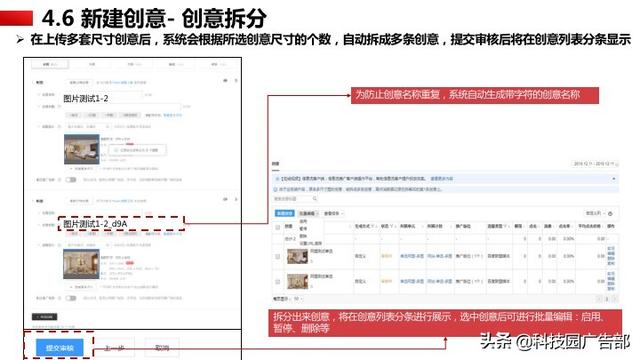The width and height of the screenshot is (640, 360).
Task: Click the 取消 cancel button
Action: pos(162,348)
